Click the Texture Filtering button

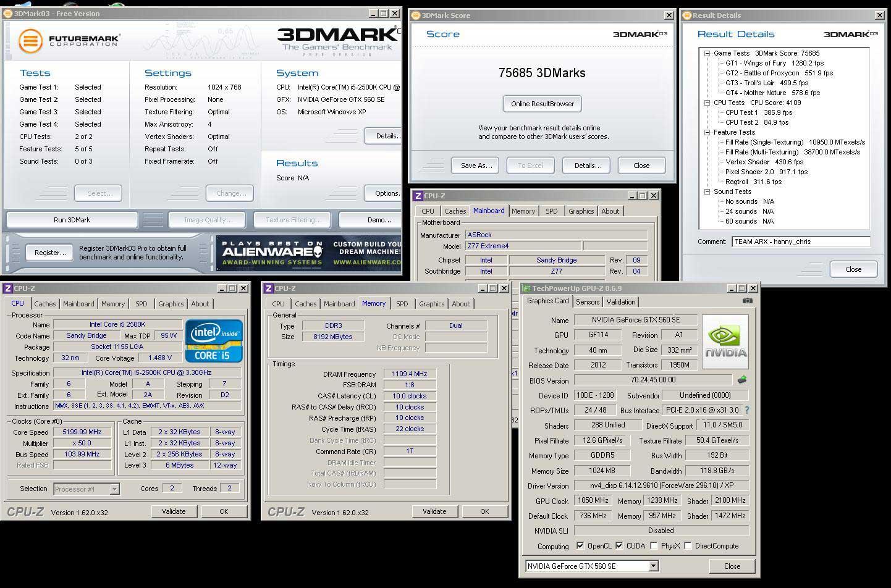pos(293,220)
